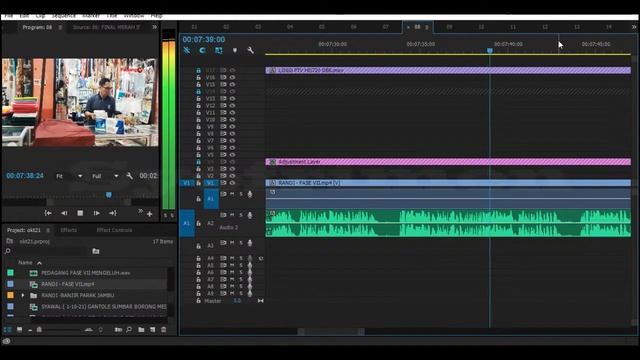
Task: Show hidden transport buttons overflow chevron
Action: [140, 211]
